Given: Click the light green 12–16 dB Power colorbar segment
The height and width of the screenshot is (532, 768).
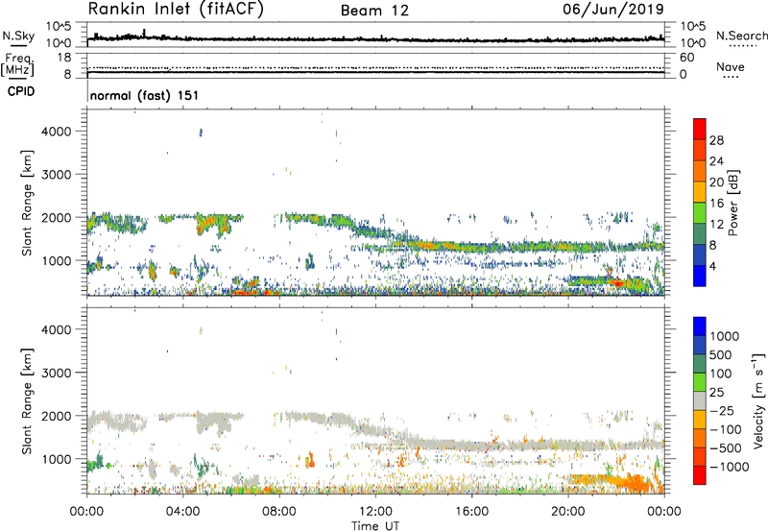Looking at the screenshot, I should [700, 212].
